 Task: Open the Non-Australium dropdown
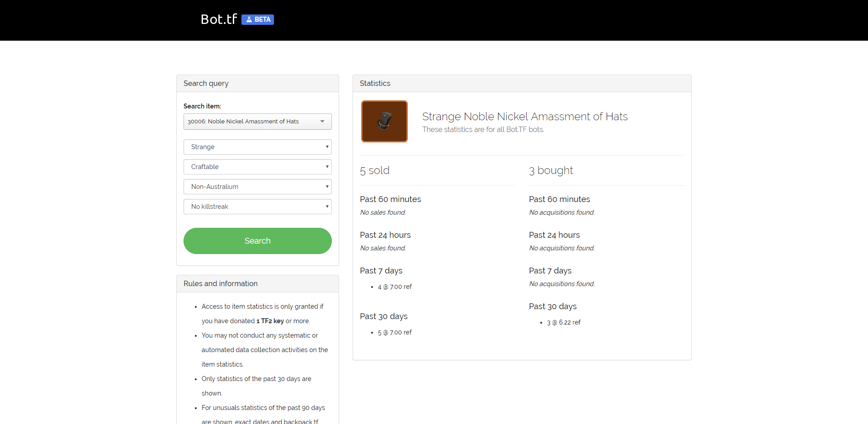click(258, 187)
